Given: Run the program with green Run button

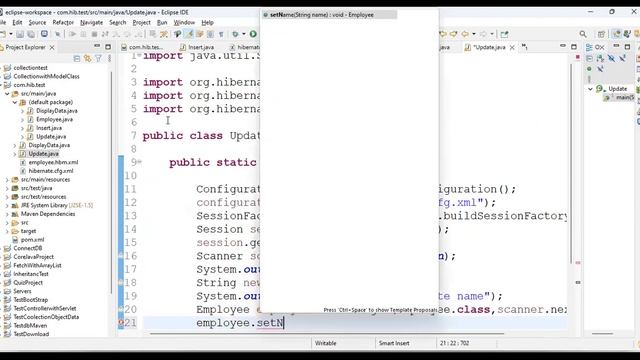Looking at the screenshot, I should coord(253,34).
